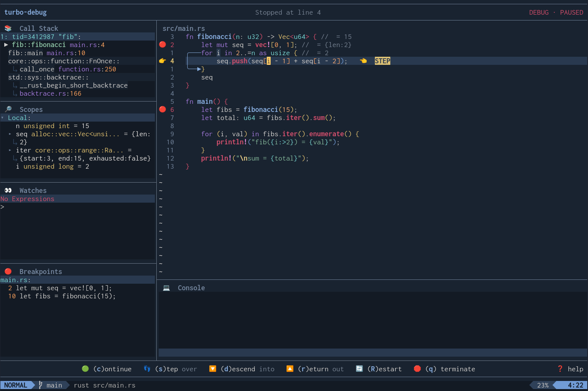The height and width of the screenshot is (391, 588).
Task: Click the (q) terminate command
Action: pos(450,369)
